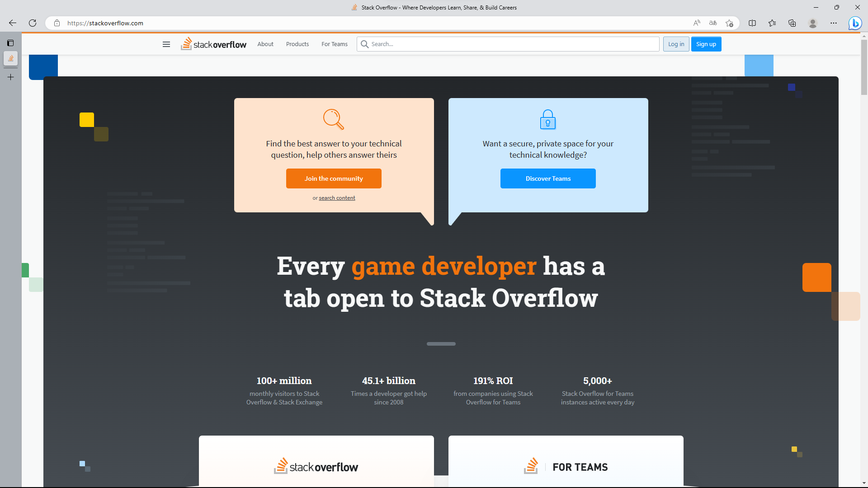Screen dimensions: 868x488
Task: Click the hamburger menu icon
Action: click(166, 43)
